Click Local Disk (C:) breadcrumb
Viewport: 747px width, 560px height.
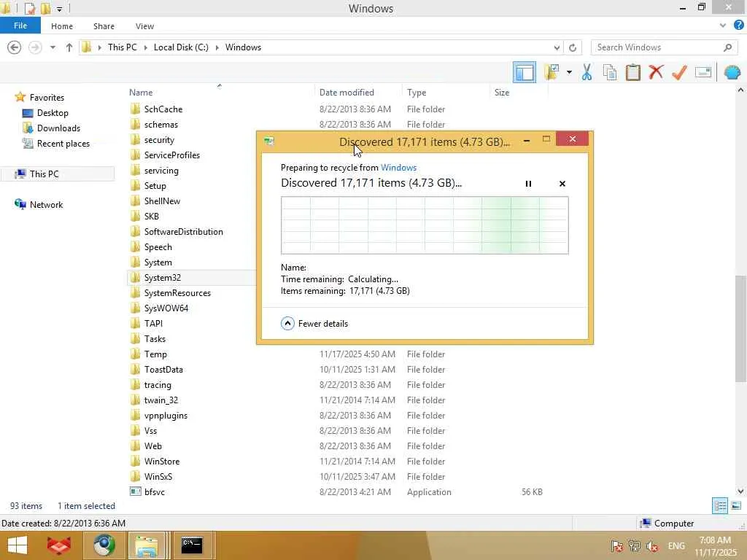click(181, 47)
